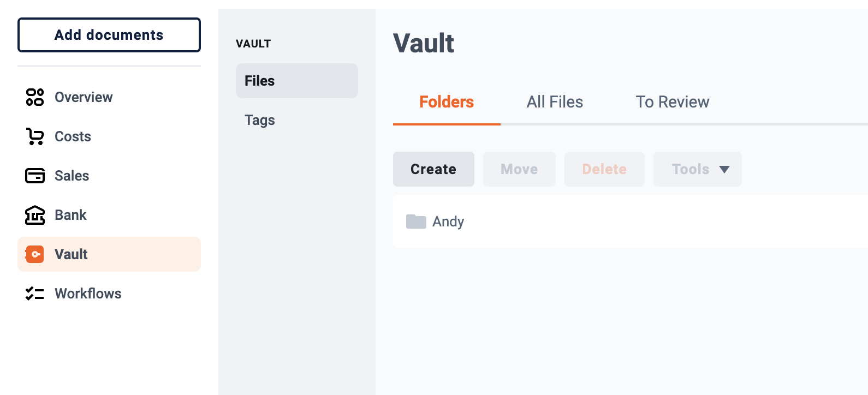Open the Andy folder row

[x=631, y=222]
